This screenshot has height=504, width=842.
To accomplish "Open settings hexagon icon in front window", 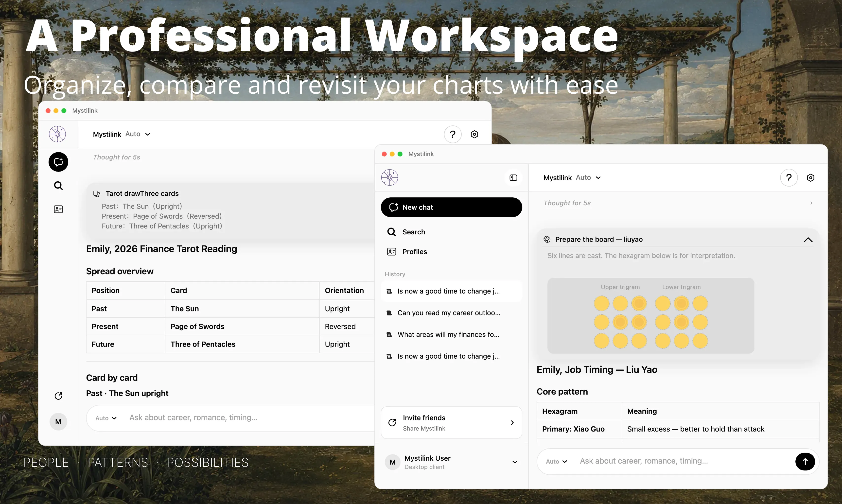I will pyautogui.click(x=810, y=178).
